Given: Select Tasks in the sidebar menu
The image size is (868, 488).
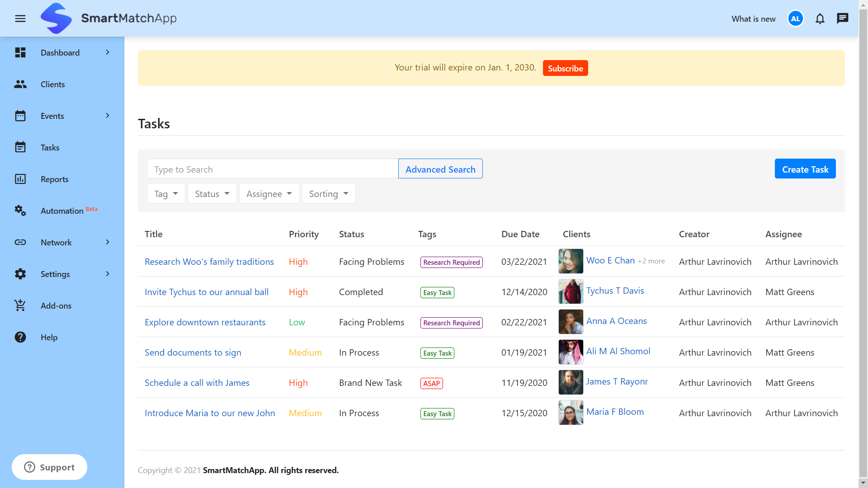Looking at the screenshot, I should coord(50,148).
